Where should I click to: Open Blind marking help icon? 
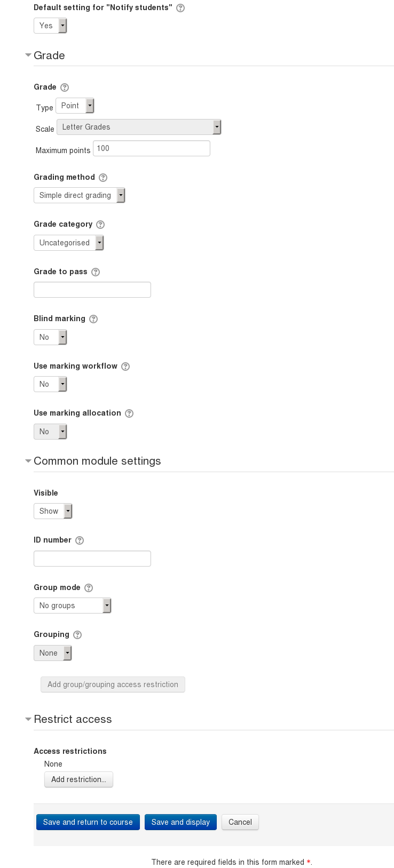pos(93,319)
